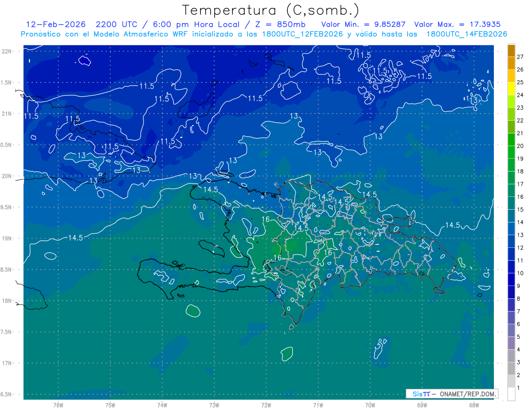The image size is (532, 411).
Task: Click the "1800UTC_12FEB2026" initialization text
Action: coord(302,34)
